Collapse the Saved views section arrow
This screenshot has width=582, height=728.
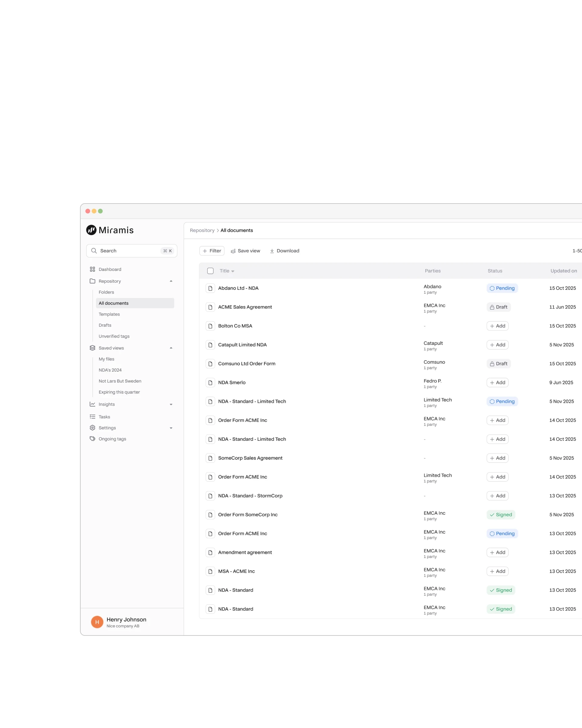(171, 348)
